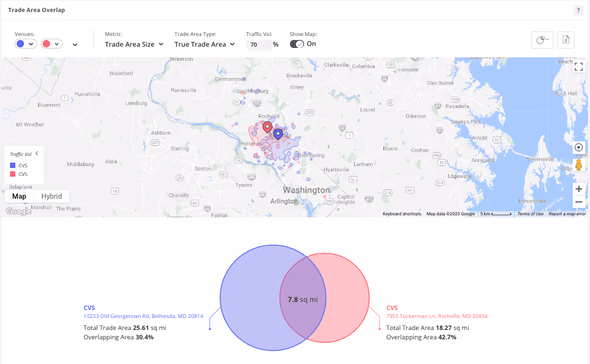The height and width of the screenshot is (364, 590).
Task: Enter fullscreen map view
Action: [579, 67]
